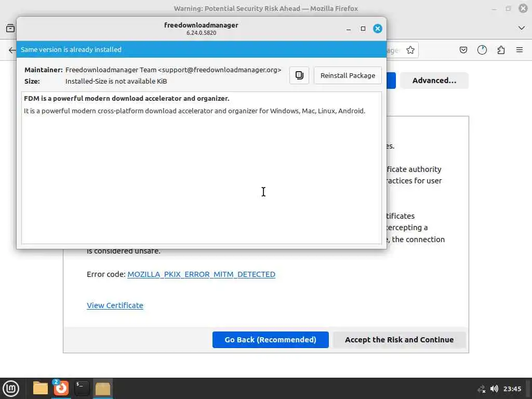The image size is (532, 399).
Task: Open file manager folder in taskbar
Action: pos(41,389)
